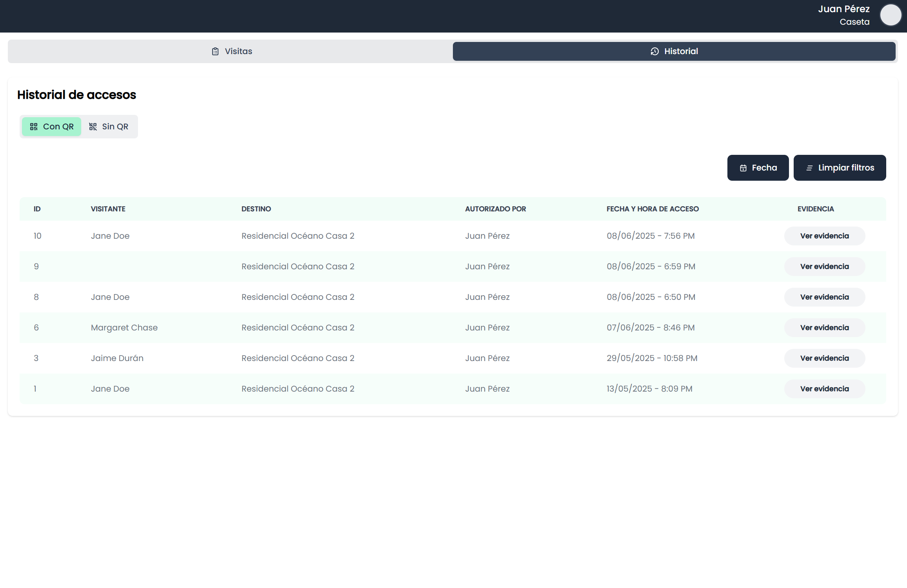The height and width of the screenshot is (588, 907).
Task: Open the Fecha date picker
Action: tap(758, 168)
